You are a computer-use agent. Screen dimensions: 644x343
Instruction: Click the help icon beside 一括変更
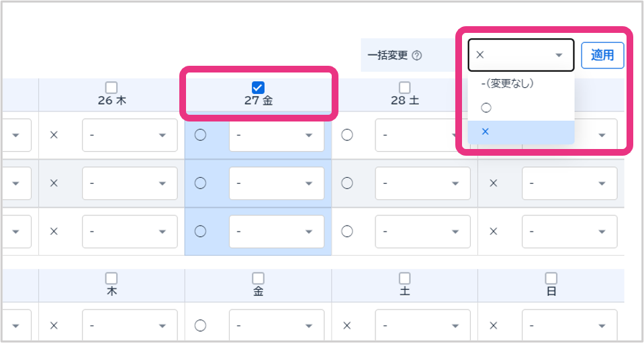tap(417, 56)
